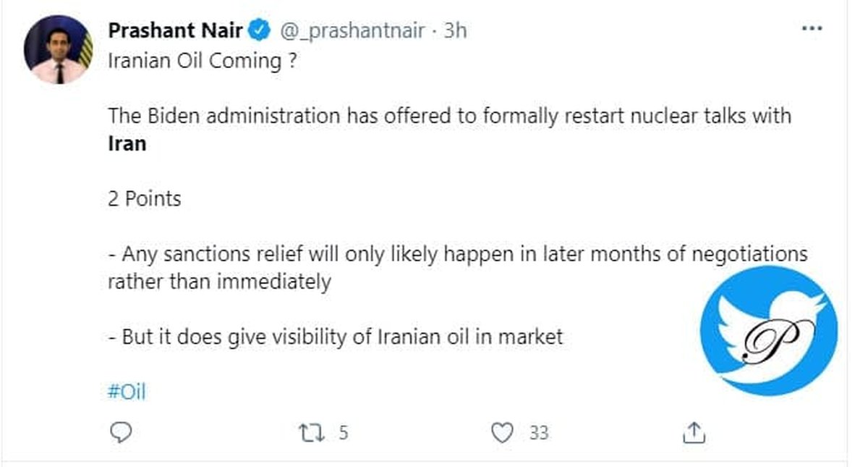Open Prashant Nair's profile picture

point(59,50)
